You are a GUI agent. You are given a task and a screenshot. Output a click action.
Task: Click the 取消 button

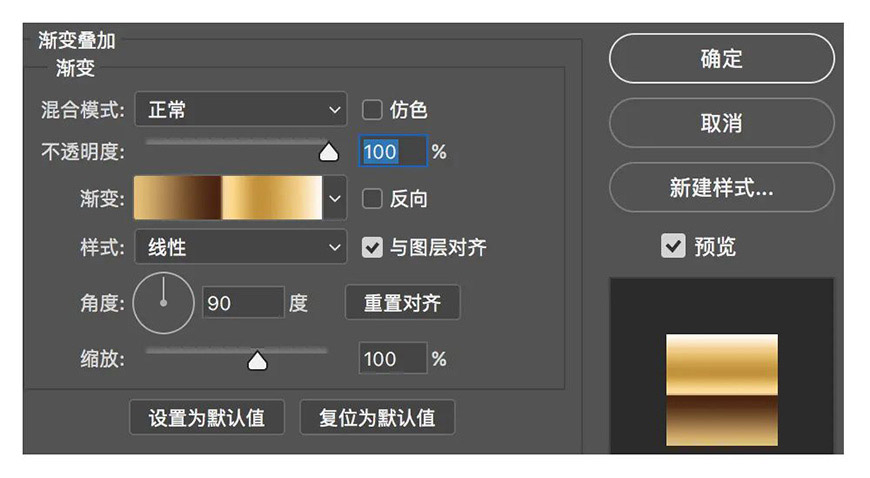721,123
